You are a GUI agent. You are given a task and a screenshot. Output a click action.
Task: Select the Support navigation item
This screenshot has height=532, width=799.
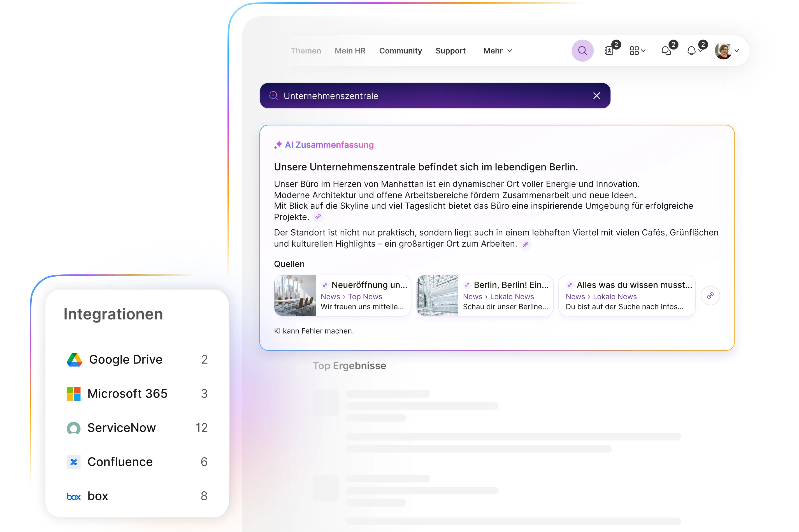pos(450,51)
